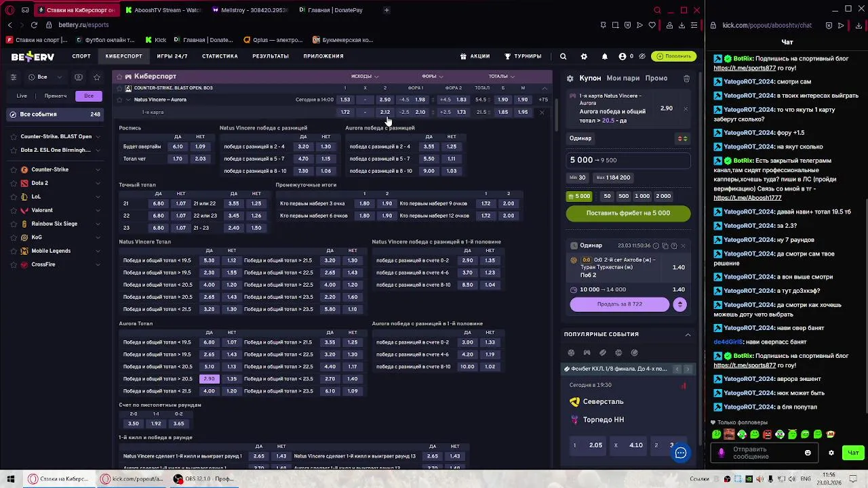Open the Игры 24/7 menu item
The width and height of the screenshot is (868, 488).
point(172,56)
